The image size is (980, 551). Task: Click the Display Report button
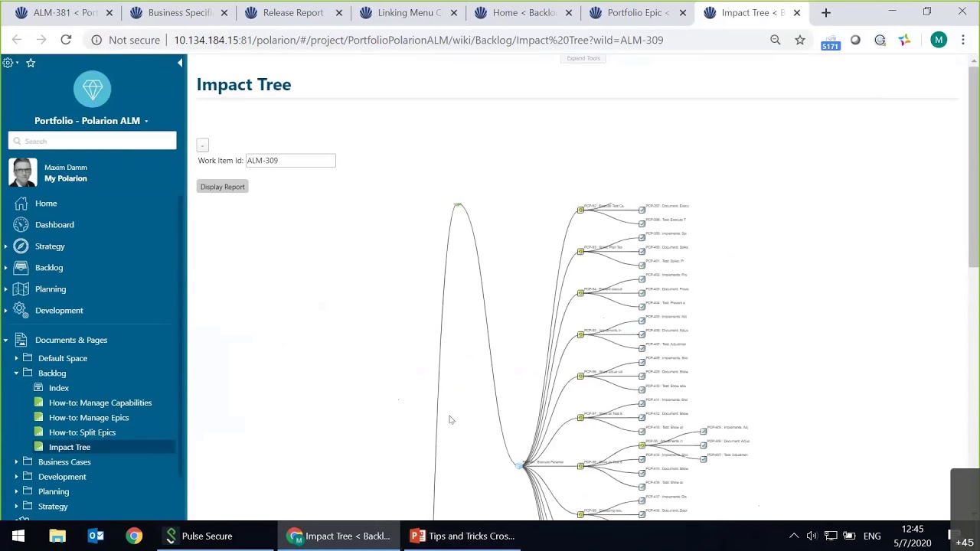(222, 187)
